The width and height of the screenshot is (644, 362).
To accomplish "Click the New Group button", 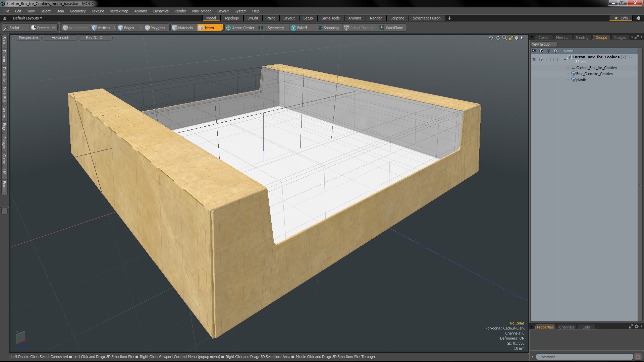I will pyautogui.click(x=543, y=44).
